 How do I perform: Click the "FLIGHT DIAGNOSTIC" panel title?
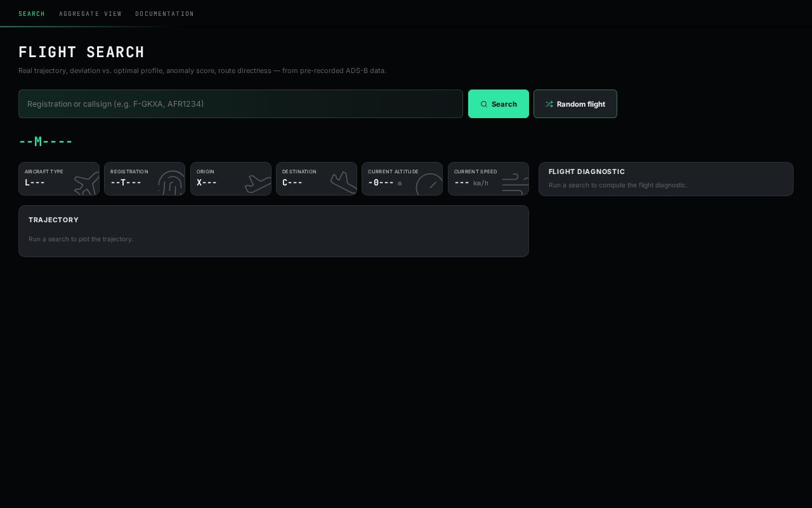pos(587,171)
